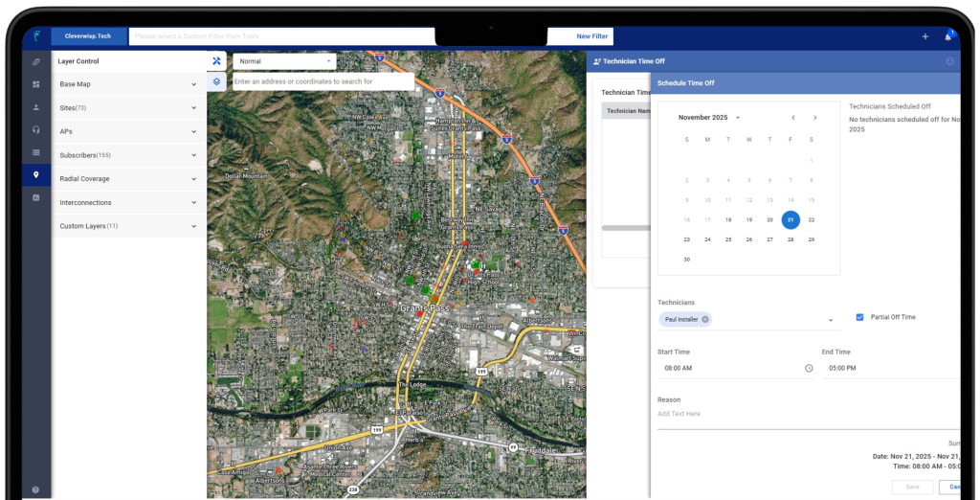Open the dashboard grid sidebar icon
The image size is (980, 500).
(x=36, y=84)
